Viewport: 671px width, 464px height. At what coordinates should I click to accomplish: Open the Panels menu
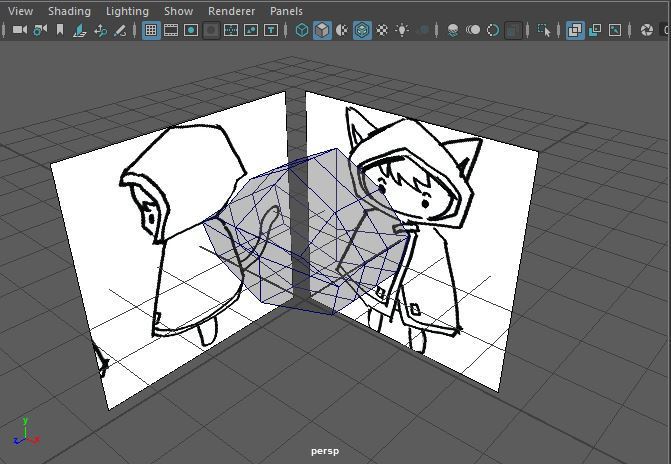point(286,11)
